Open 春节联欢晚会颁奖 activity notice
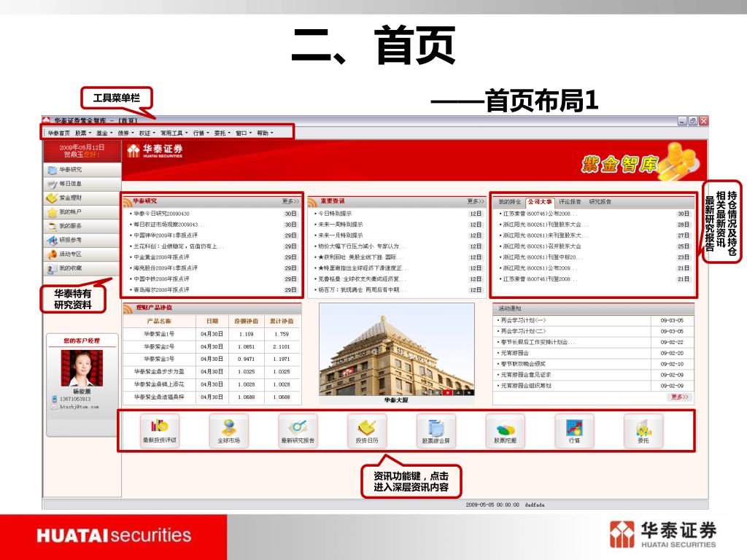Screen dimensions: 747x560 click(523, 365)
